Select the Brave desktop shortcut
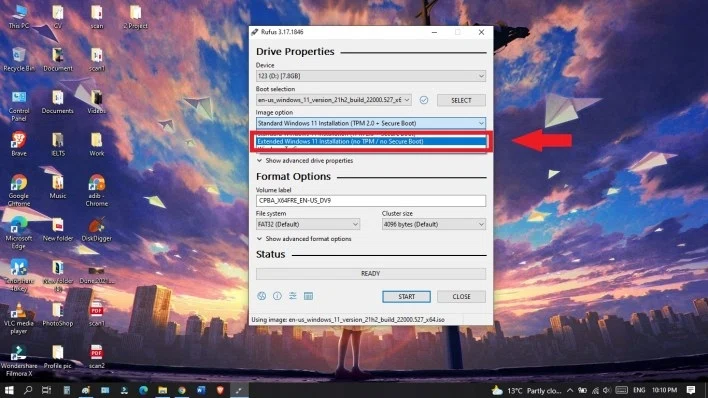The width and height of the screenshot is (708, 398). point(19,144)
